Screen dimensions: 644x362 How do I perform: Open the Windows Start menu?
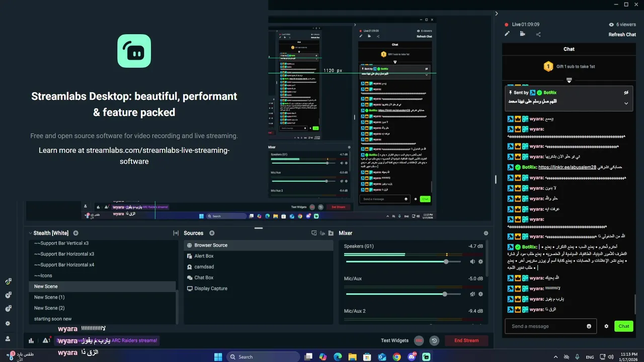218,357
